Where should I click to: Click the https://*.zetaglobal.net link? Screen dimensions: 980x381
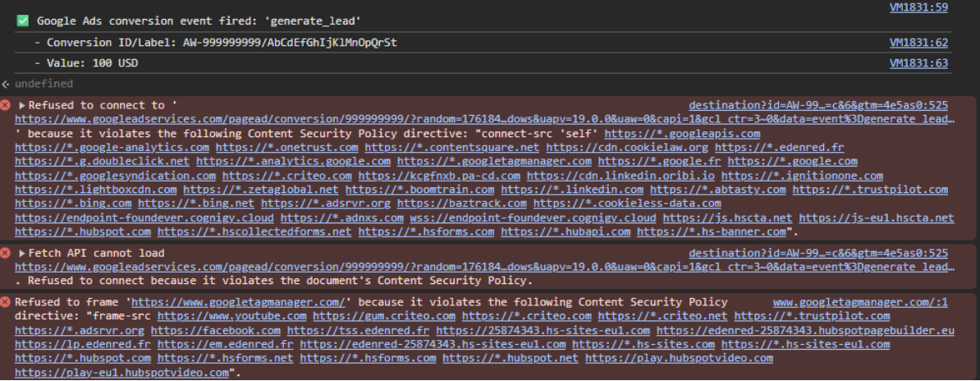261,190
